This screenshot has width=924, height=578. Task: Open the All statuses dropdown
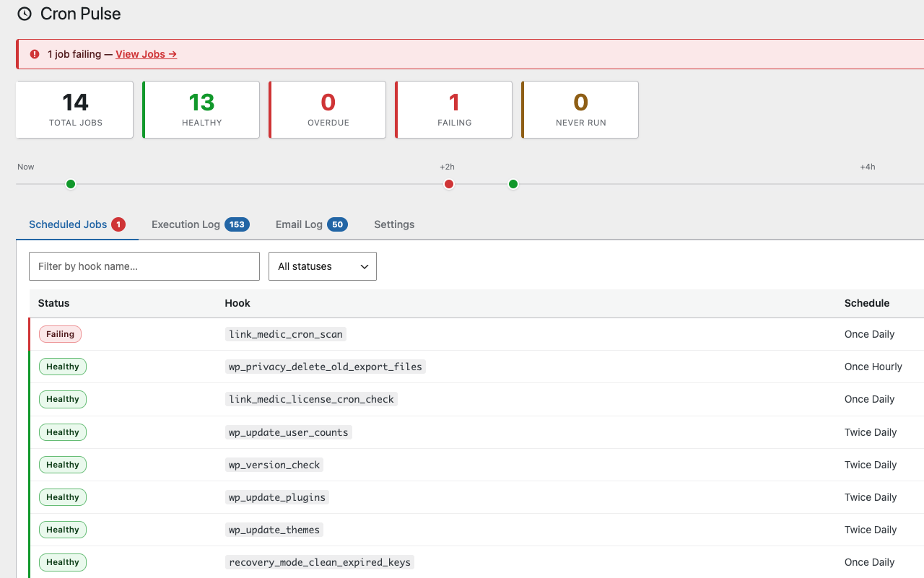tap(323, 266)
